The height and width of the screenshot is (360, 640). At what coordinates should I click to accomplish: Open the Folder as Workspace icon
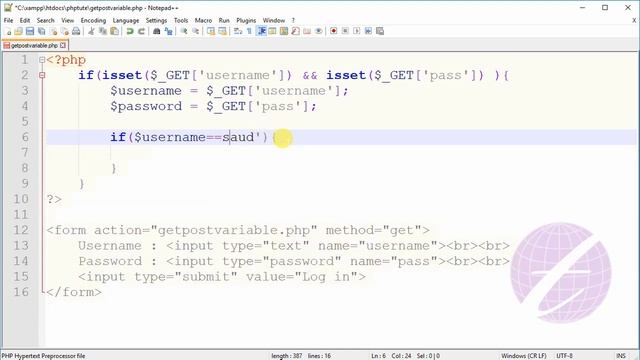(x=307, y=31)
